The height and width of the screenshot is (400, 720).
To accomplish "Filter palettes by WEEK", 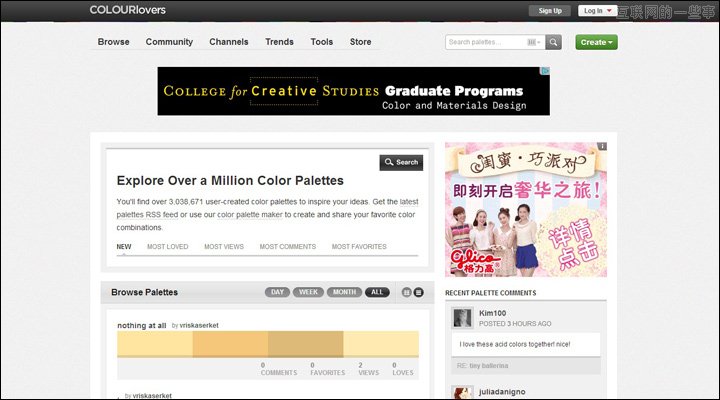I will 308,292.
